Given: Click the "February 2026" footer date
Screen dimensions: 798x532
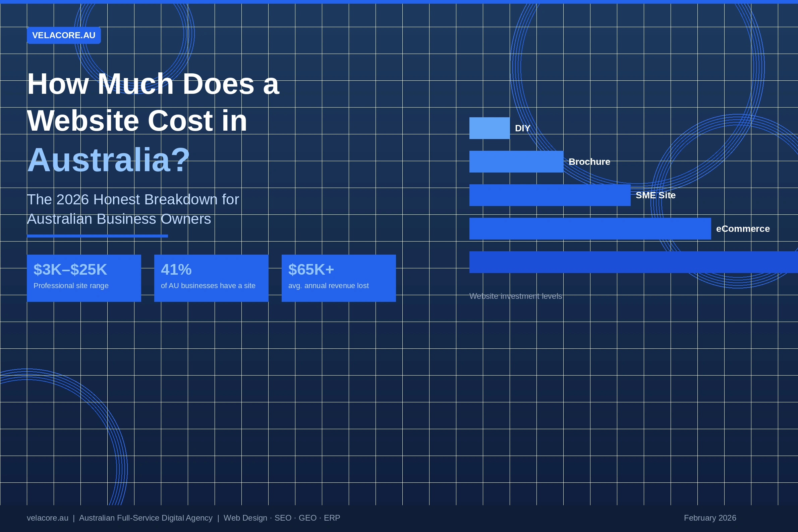Looking at the screenshot, I should point(710,518).
